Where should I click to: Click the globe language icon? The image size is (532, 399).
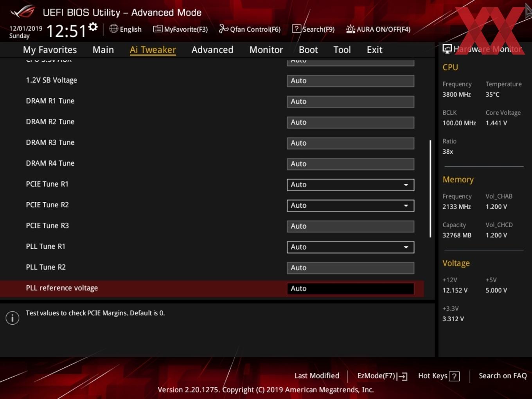click(x=113, y=29)
